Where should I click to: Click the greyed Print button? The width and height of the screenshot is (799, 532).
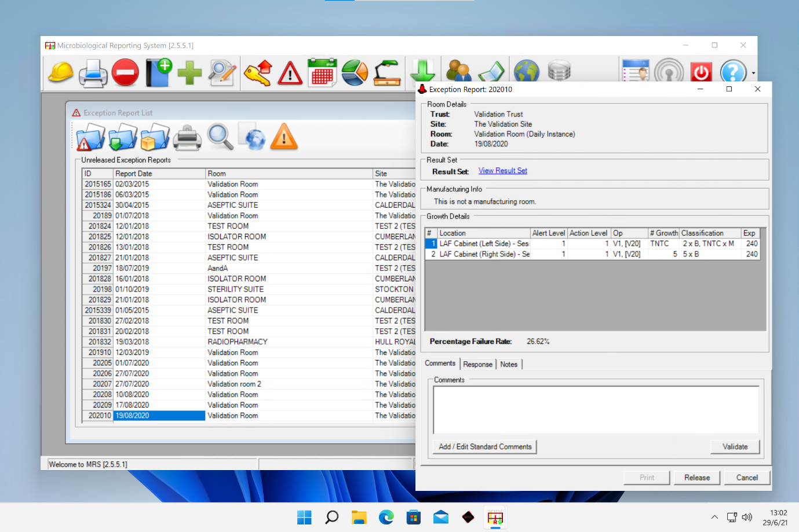pyautogui.click(x=647, y=478)
